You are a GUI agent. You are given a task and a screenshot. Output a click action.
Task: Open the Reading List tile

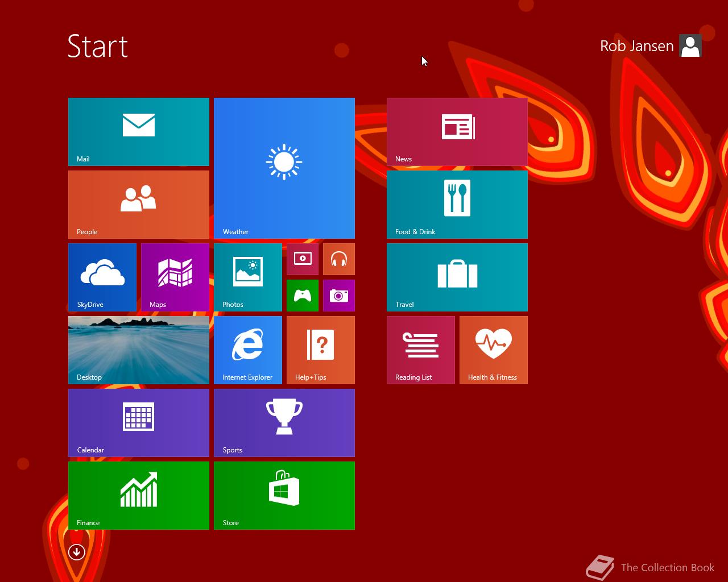pyautogui.click(x=421, y=350)
